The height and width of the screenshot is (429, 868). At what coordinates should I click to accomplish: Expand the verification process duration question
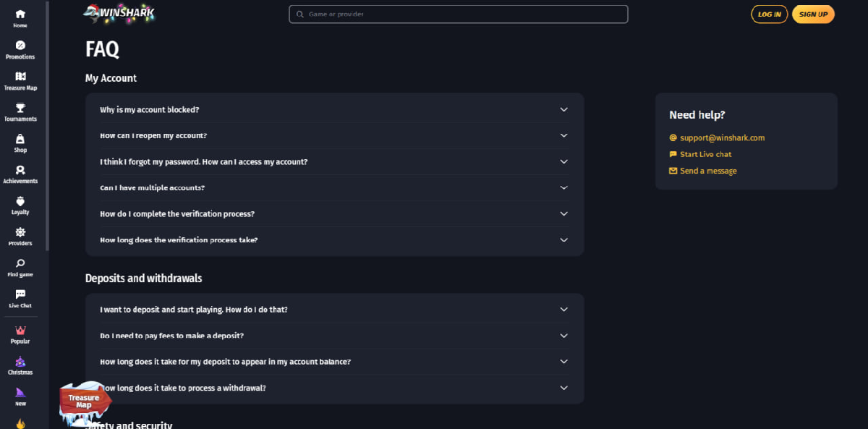click(x=334, y=240)
